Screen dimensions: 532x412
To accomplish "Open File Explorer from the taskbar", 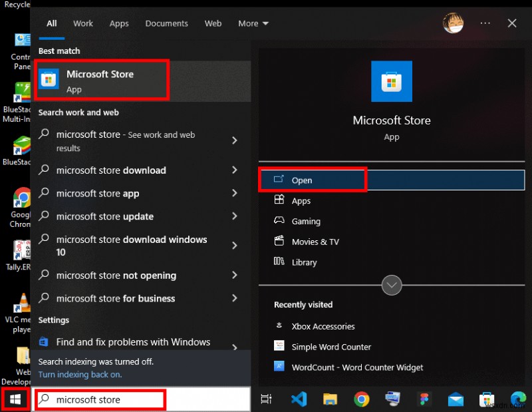I will 330,399.
